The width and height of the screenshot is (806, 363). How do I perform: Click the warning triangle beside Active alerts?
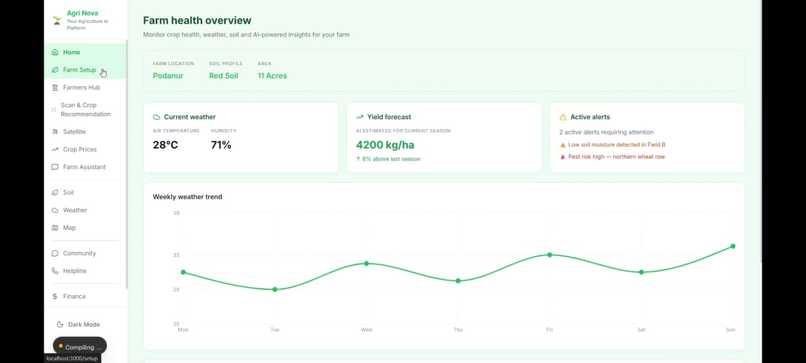563,117
